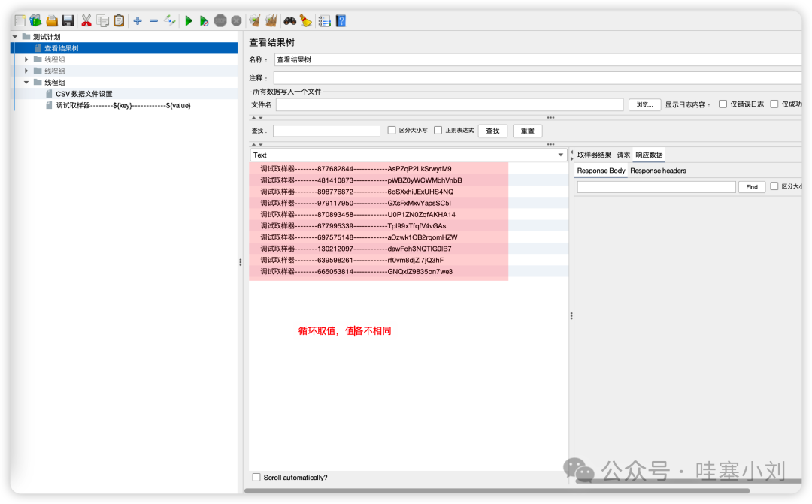Screen dimensions: 812x504
Task: Save the test plan using floppy icon
Action: click(68, 21)
